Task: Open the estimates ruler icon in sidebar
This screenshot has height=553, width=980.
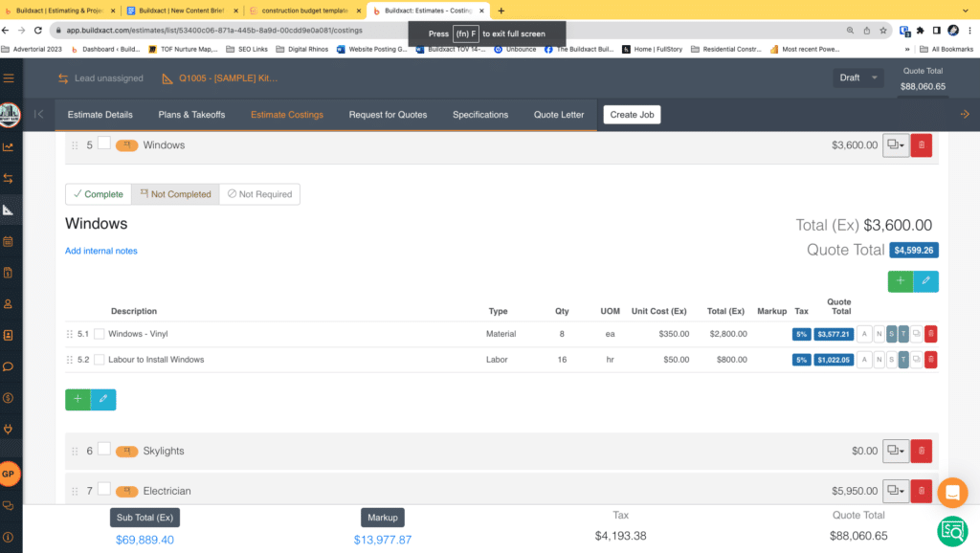Action: click(9, 210)
